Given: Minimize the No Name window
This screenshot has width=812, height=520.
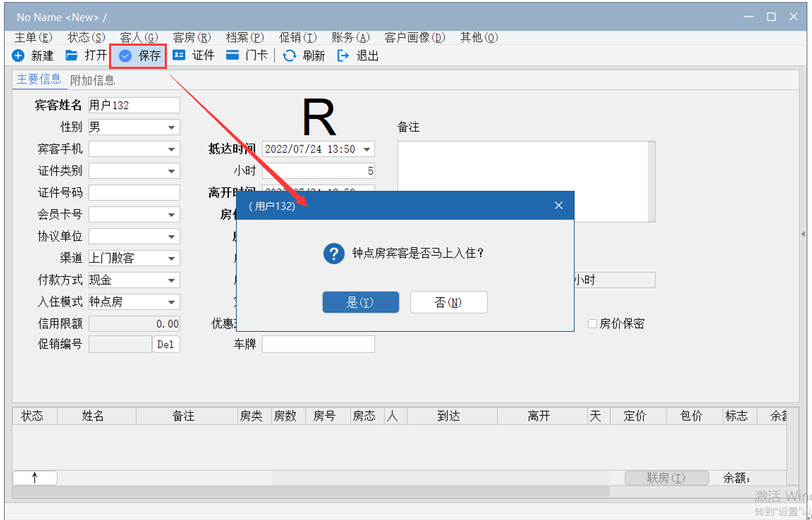Looking at the screenshot, I should tap(747, 17).
